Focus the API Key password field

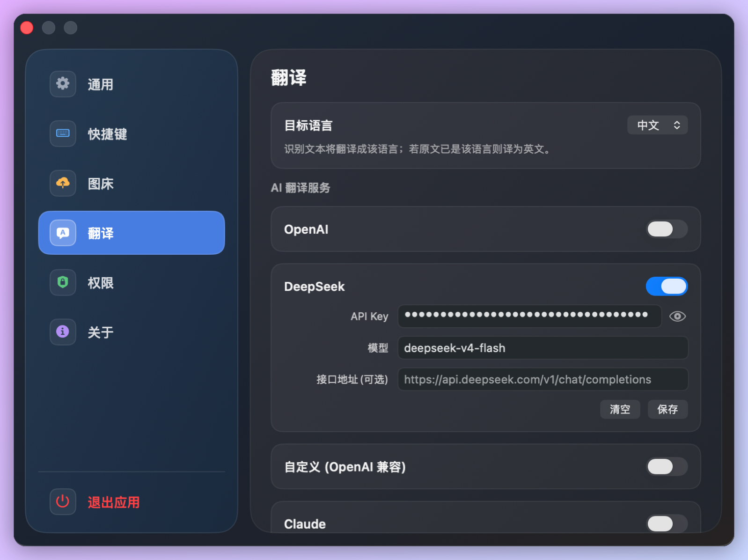[x=529, y=316]
